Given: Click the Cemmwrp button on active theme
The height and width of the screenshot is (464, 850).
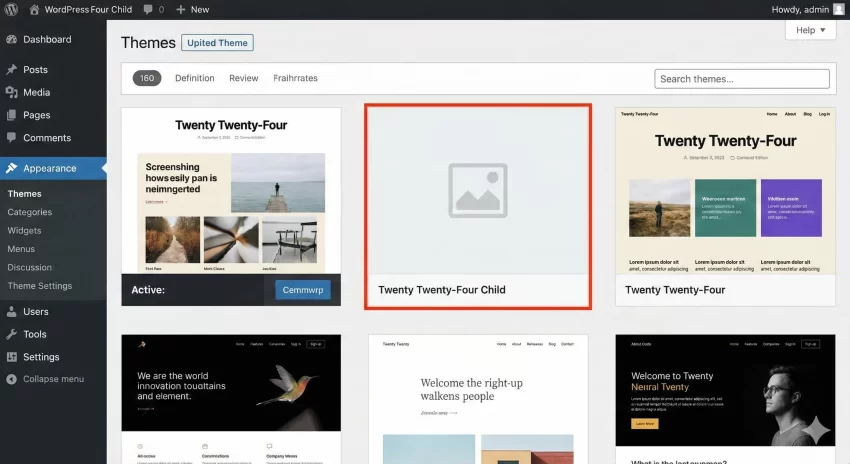Looking at the screenshot, I should [302, 290].
